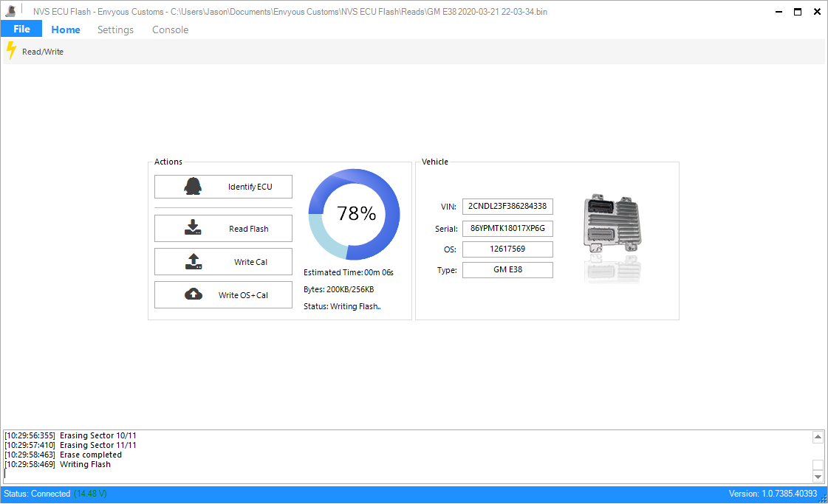Click the window title bar file path

[x=358, y=12]
